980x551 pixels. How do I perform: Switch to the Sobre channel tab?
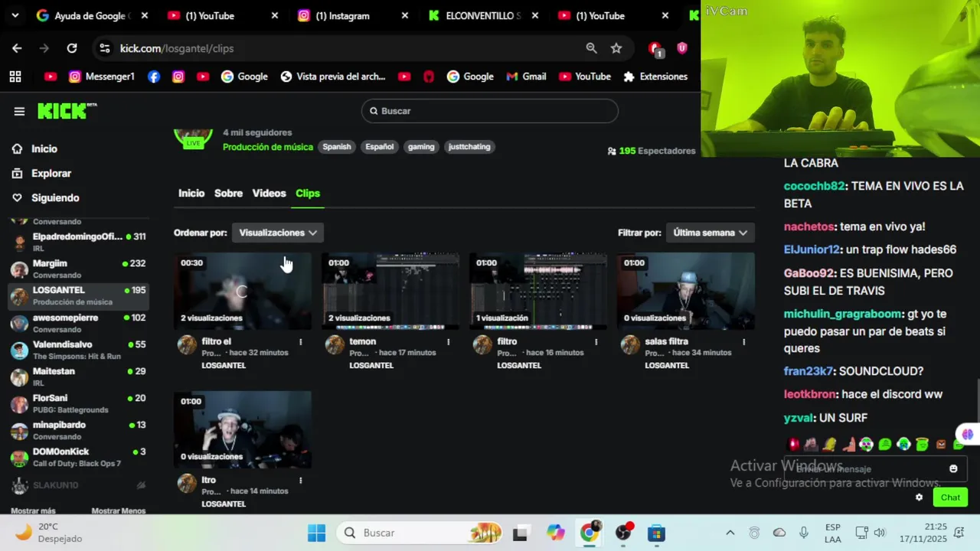[x=228, y=194]
